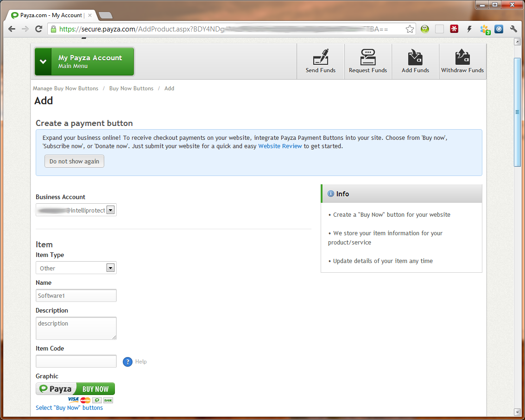
Task: Click the browser Back arrow
Action: point(12,29)
